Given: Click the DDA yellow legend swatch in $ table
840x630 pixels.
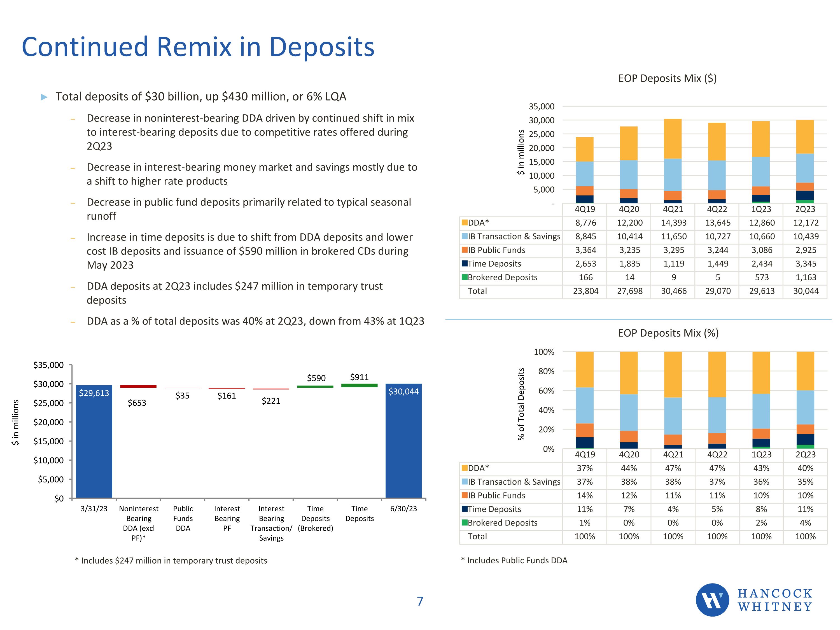Looking at the screenshot, I should [x=465, y=223].
